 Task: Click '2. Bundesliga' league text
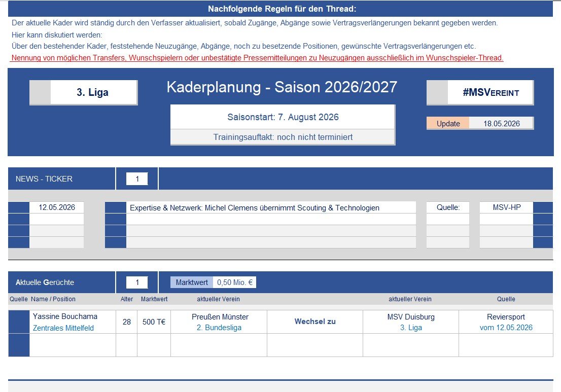(219, 327)
